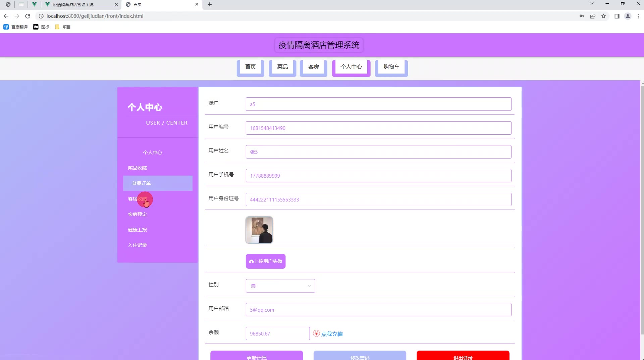
Task: Open 客房预定 in the sidebar
Action: click(x=138, y=214)
